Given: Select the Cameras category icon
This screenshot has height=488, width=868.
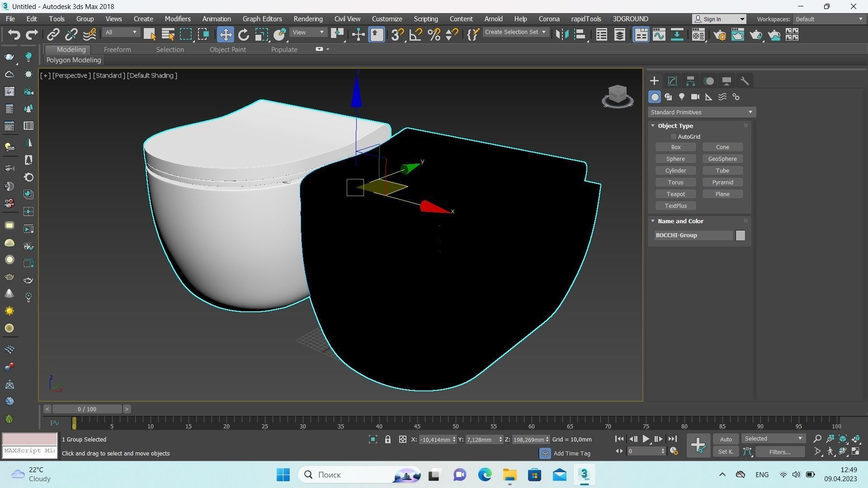Looking at the screenshot, I should (695, 97).
